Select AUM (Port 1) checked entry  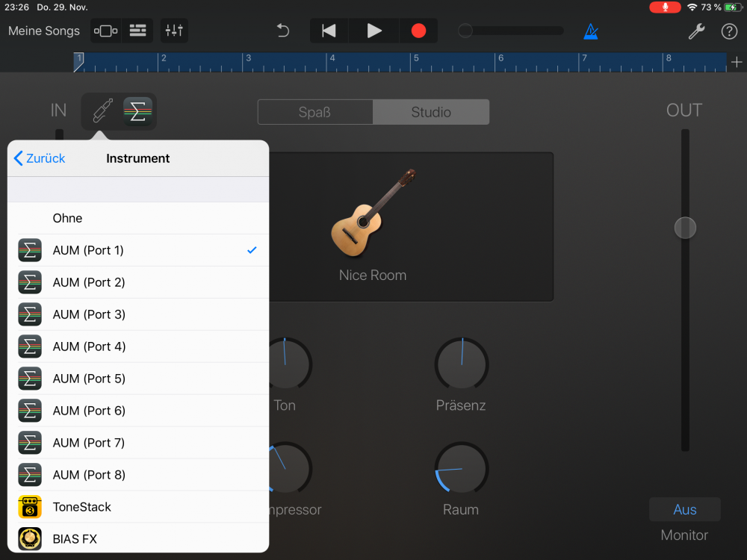138,250
